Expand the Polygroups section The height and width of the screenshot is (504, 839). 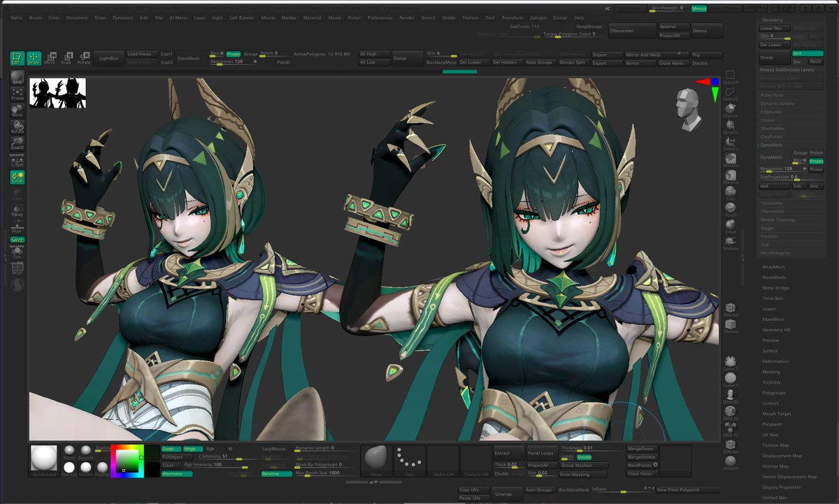coord(774,393)
